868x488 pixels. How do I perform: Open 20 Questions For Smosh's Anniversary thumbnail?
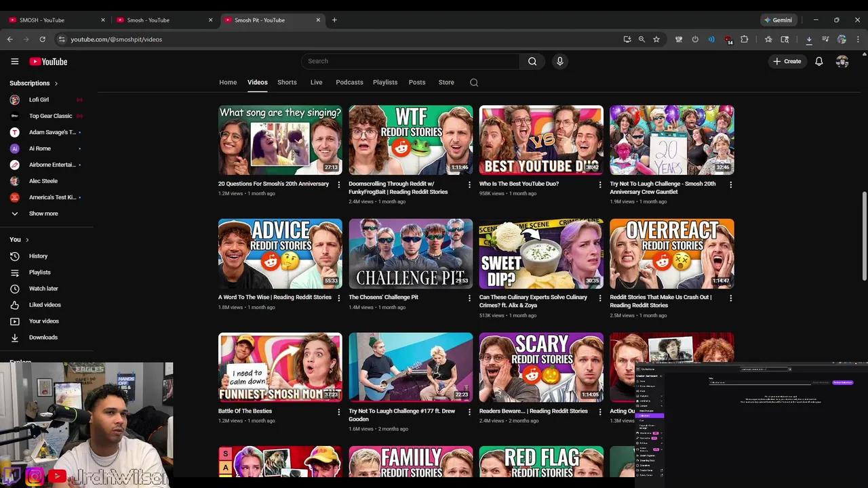click(280, 140)
